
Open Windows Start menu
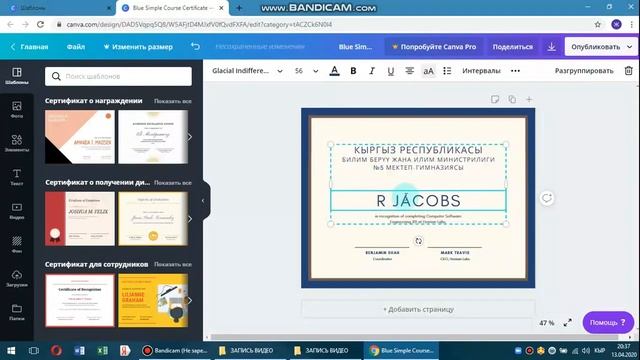tap(11, 351)
